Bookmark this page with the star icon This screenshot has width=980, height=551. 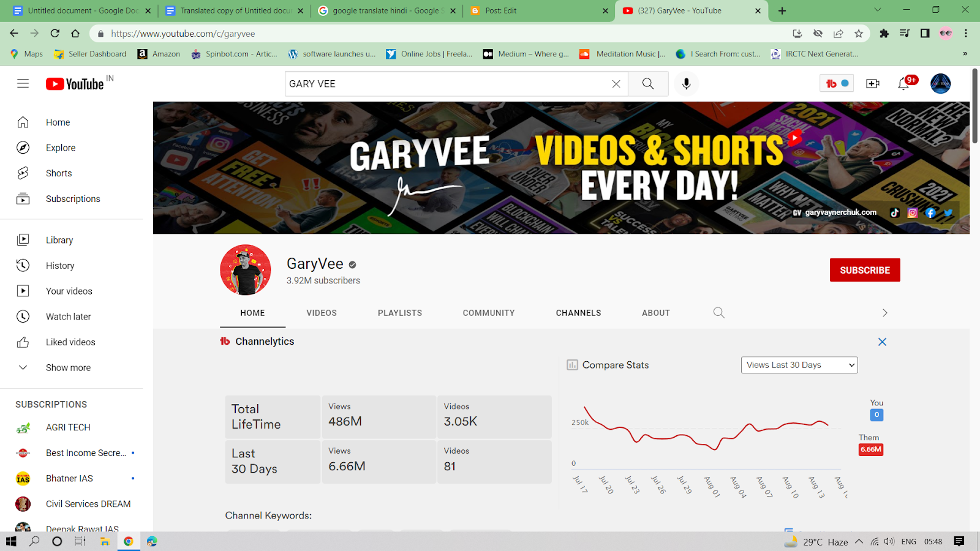[859, 34]
